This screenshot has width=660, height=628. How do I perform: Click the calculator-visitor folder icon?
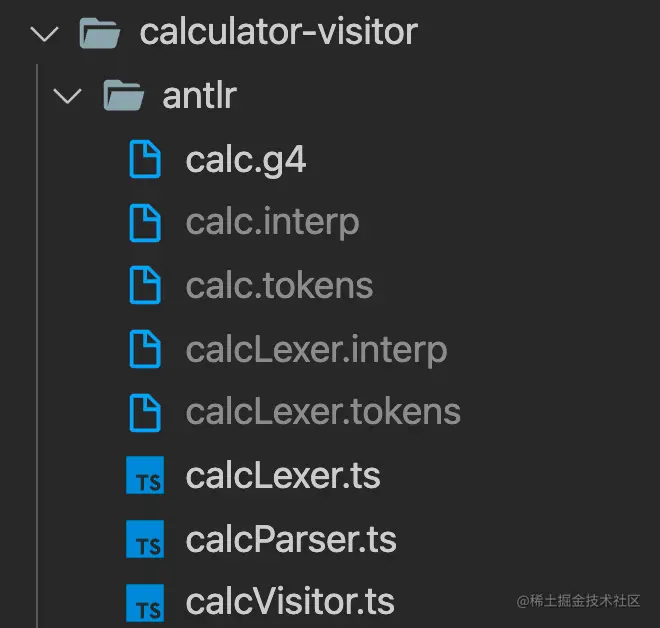100,33
